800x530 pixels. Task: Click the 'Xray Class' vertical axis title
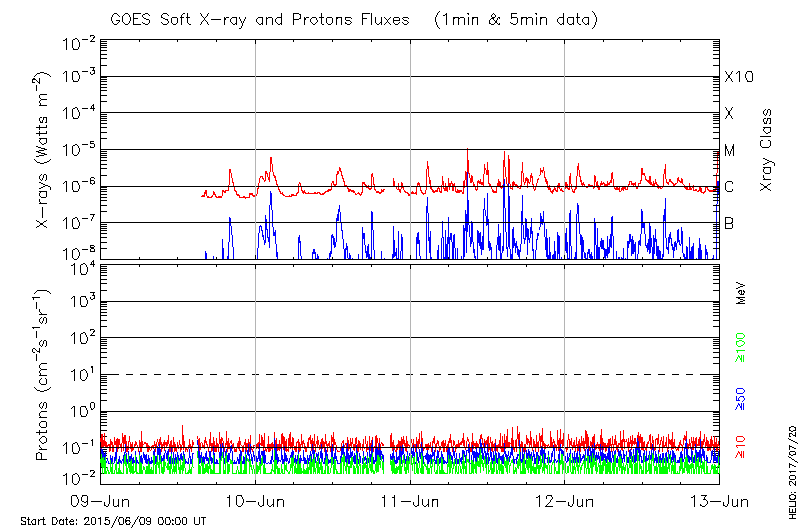coord(766,150)
